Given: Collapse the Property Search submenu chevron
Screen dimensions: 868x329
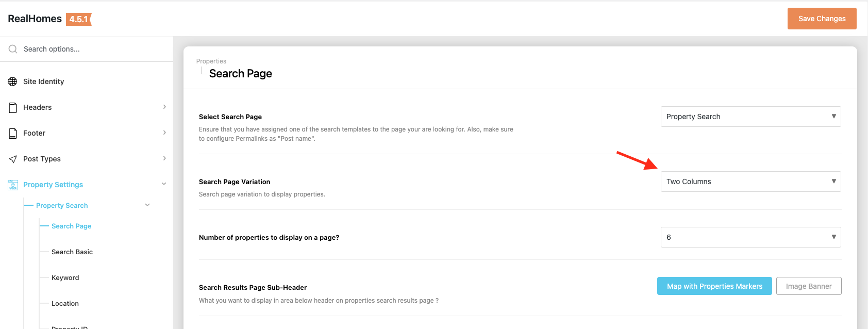Looking at the screenshot, I should click(147, 205).
